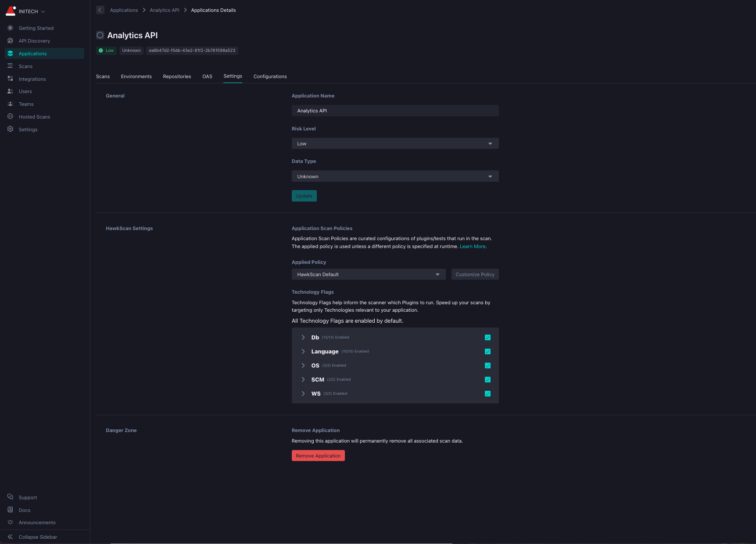The image size is (756, 544).
Task: Open the Announcements megaphone in the sidebar
Action: (x=10, y=522)
